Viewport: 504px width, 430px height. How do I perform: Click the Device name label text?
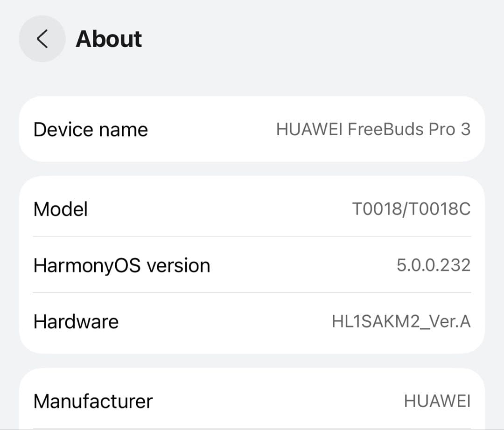coord(90,129)
